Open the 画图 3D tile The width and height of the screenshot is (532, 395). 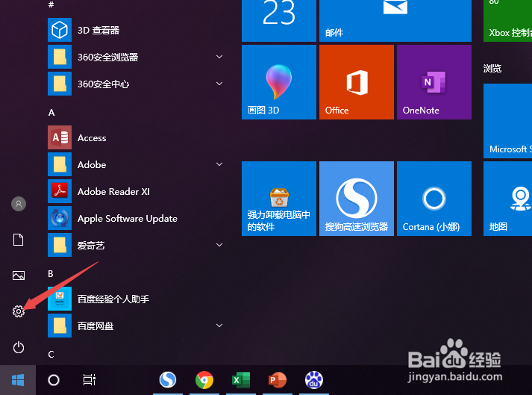pyautogui.click(x=279, y=82)
